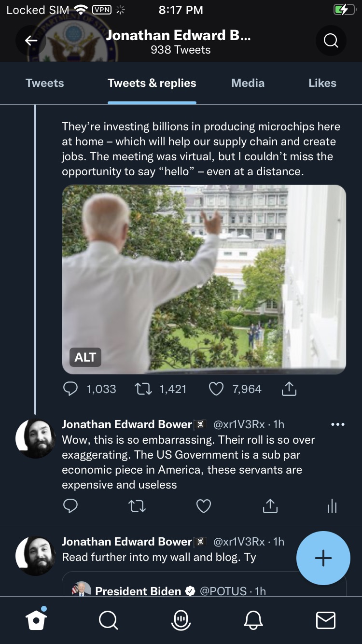Tap the back arrow button
Screen dimensions: 362x644
pos(31,41)
